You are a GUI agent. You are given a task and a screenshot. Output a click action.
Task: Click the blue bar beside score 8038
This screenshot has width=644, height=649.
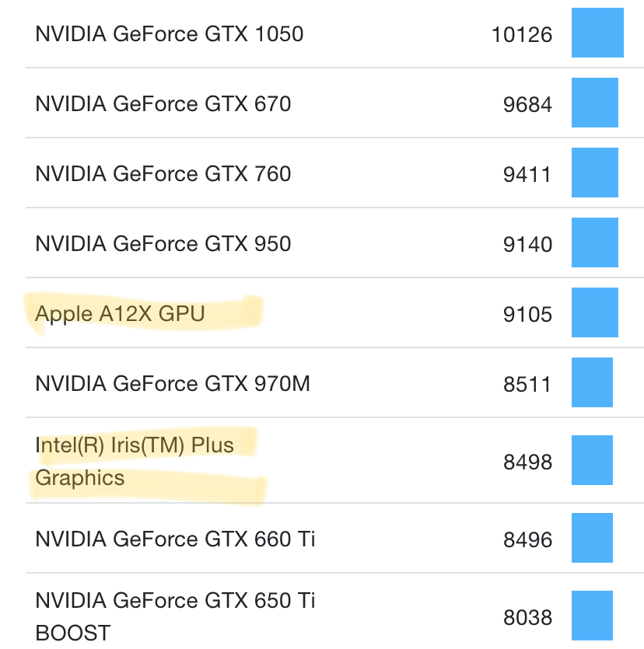pos(592,617)
